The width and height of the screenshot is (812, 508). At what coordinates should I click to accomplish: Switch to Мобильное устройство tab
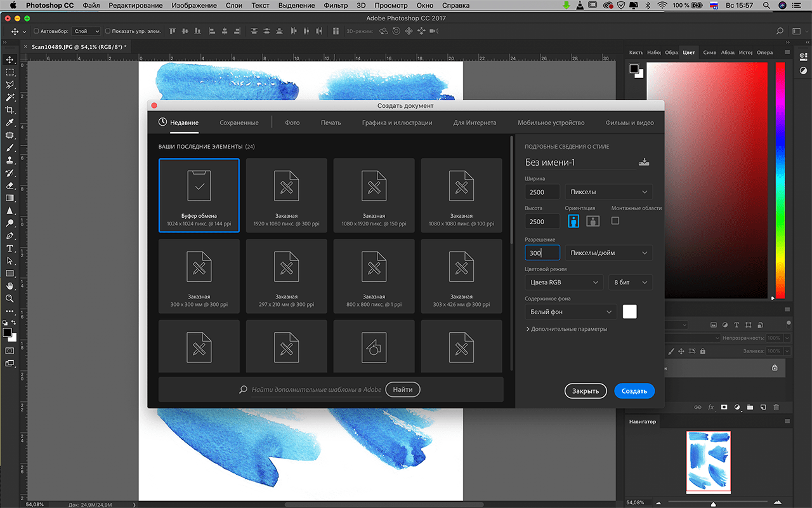click(551, 123)
